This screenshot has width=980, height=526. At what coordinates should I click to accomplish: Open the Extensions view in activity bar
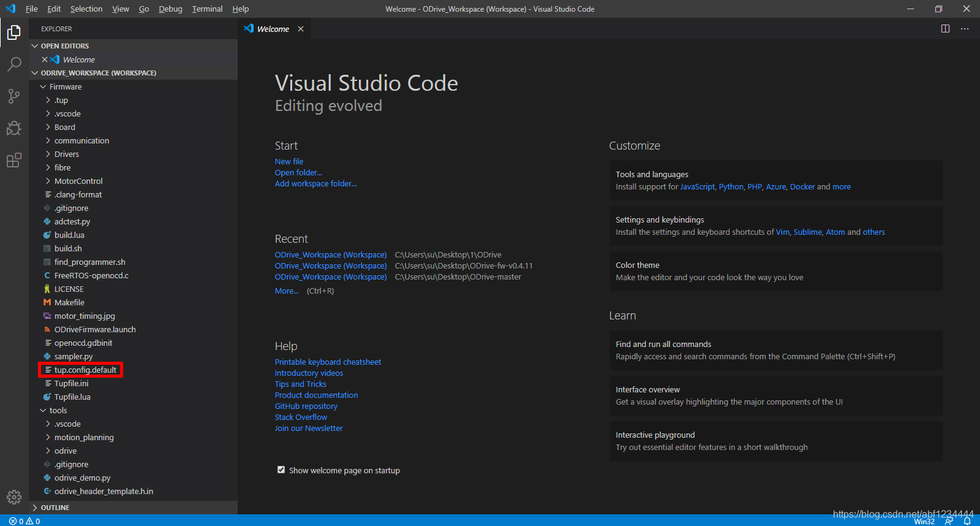coord(14,160)
